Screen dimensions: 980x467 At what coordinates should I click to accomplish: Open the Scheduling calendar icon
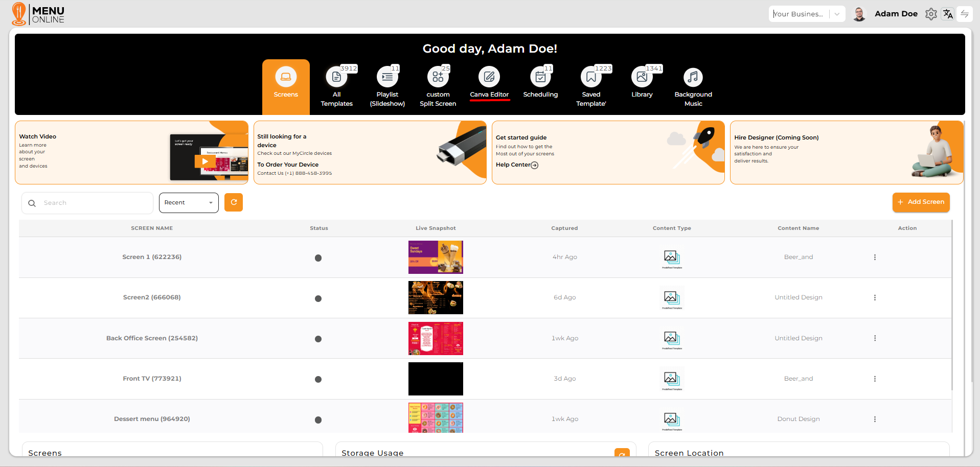tap(540, 78)
